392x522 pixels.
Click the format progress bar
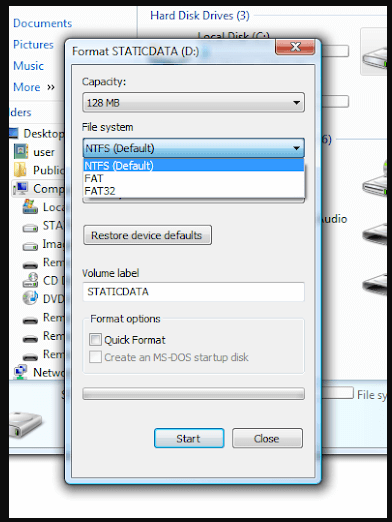193,393
